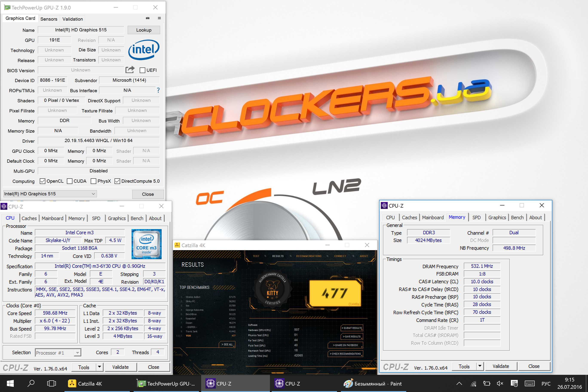The height and width of the screenshot is (392, 588).
Task: Switch РУС input language indicator
Action: 546,383
